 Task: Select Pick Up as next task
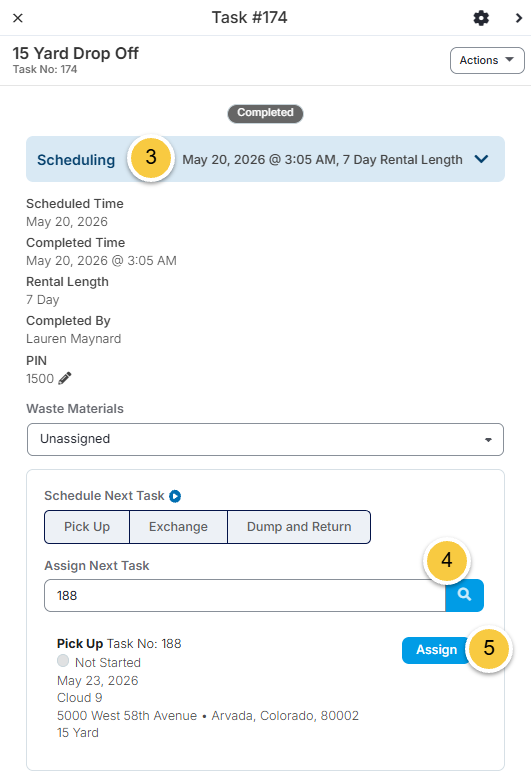click(x=87, y=527)
